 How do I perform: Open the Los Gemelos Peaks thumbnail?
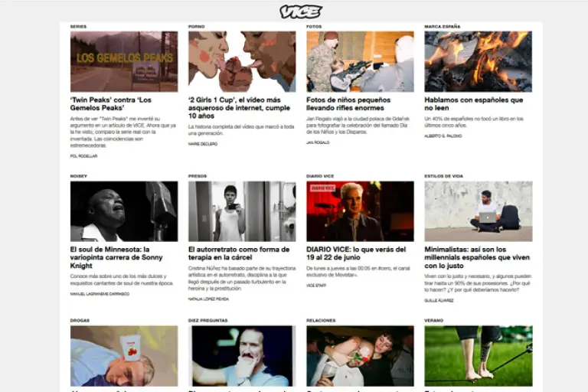[124, 61]
